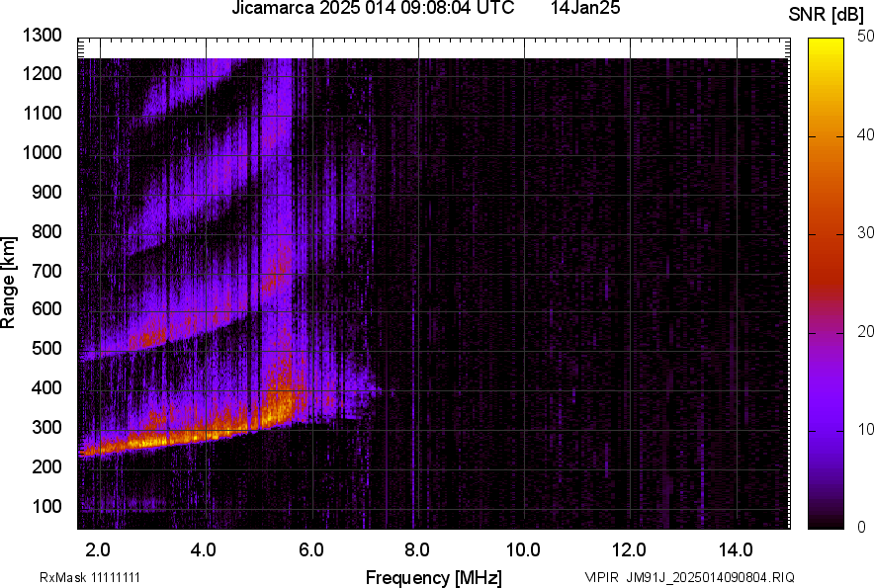
Task: Click the colorbar 20 dB label
Action: pyautogui.click(x=866, y=331)
